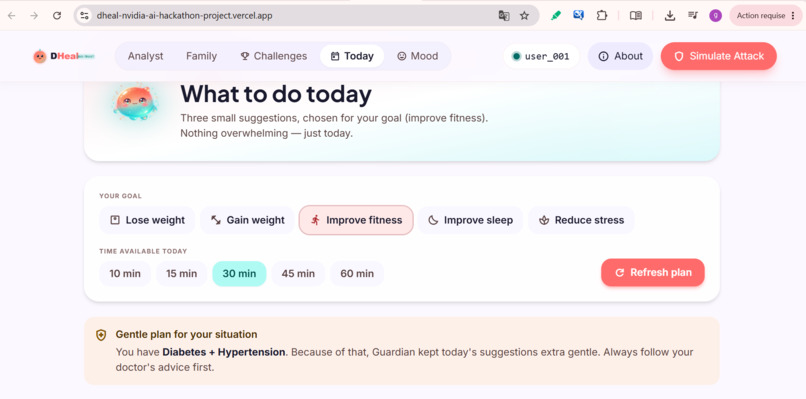The height and width of the screenshot is (399, 806).
Task: Choose the Improve fitness goal
Action: pyautogui.click(x=356, y=220)
